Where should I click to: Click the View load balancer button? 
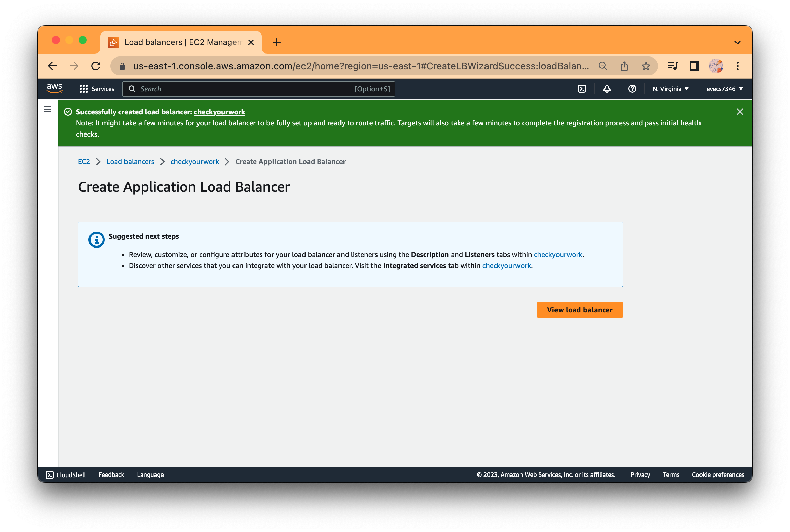coord(580,309)
